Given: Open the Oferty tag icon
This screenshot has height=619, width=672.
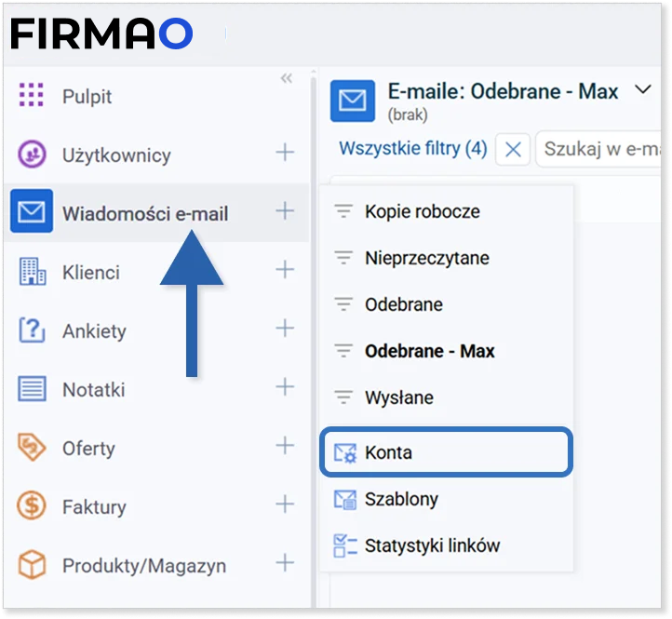Looking at the screenshot, I should point(32,448).
